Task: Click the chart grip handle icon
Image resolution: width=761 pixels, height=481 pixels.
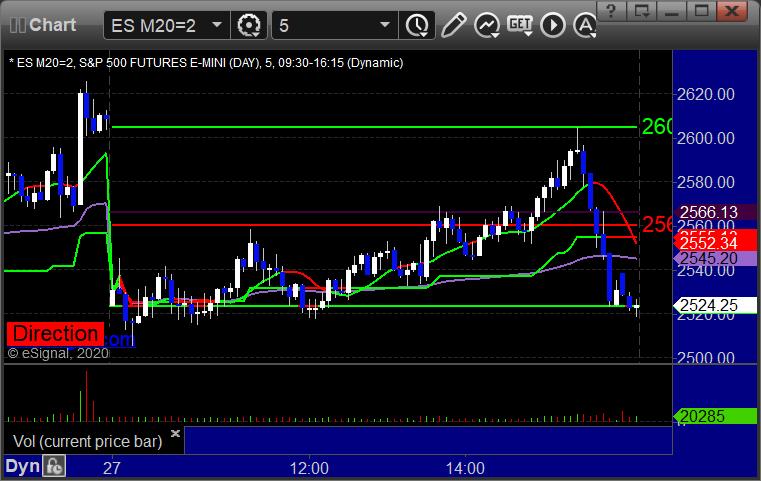Action: pyautogui.click(x=17, y=25)
